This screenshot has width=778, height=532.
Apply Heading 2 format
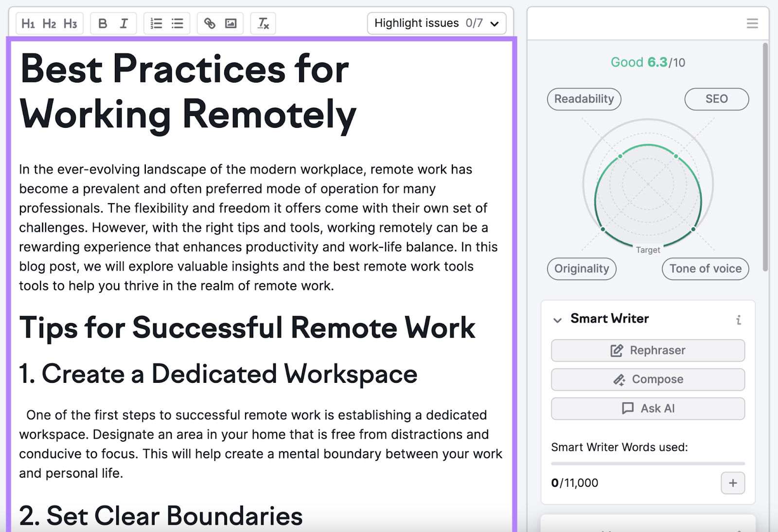(49, 23)
